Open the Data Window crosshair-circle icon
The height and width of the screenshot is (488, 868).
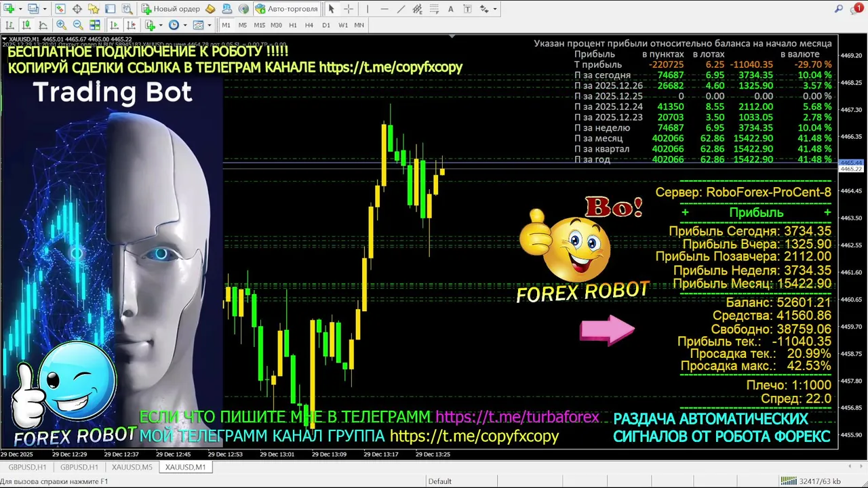(x=77, y=9)
